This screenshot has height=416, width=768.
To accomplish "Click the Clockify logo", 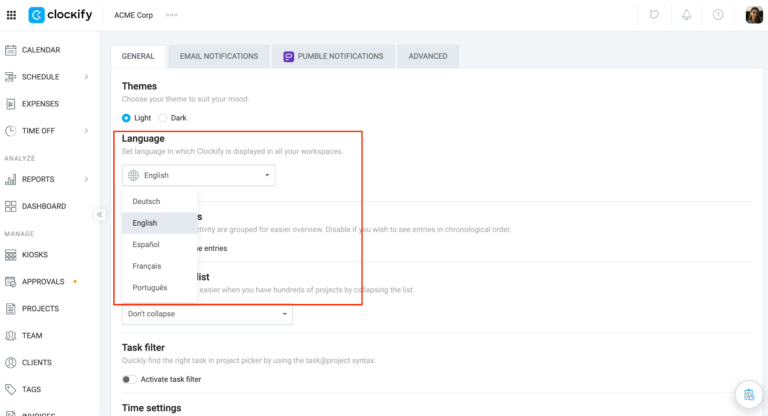I will 60,15.
